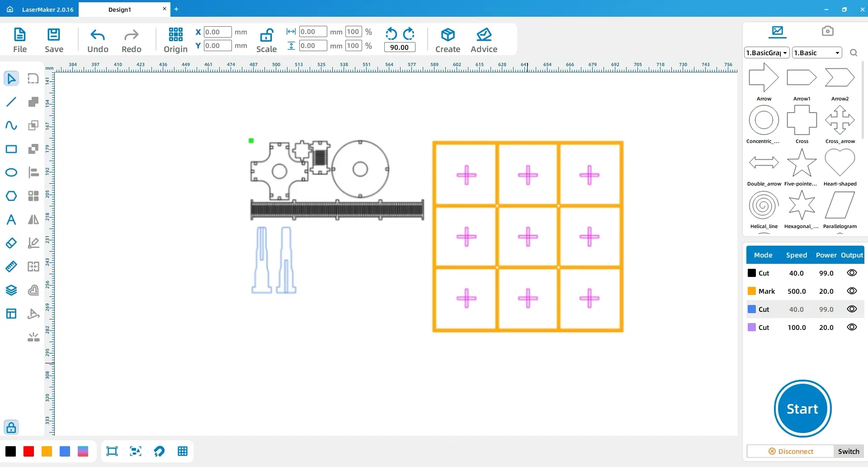Insert the Five-pointed star graphic
868x467 pixels.
(x=802, y=167)
